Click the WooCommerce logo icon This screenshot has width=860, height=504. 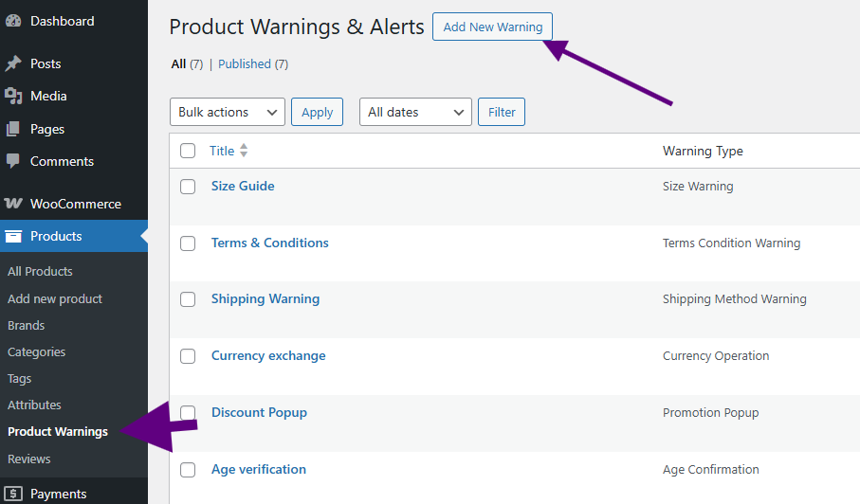point(13,204)
